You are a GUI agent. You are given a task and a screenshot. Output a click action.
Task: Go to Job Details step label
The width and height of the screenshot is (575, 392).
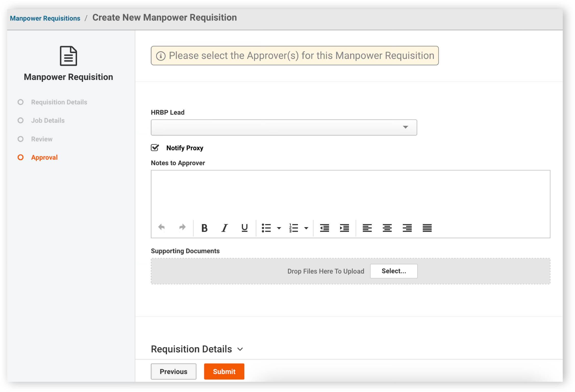click(x=48, y=120)
